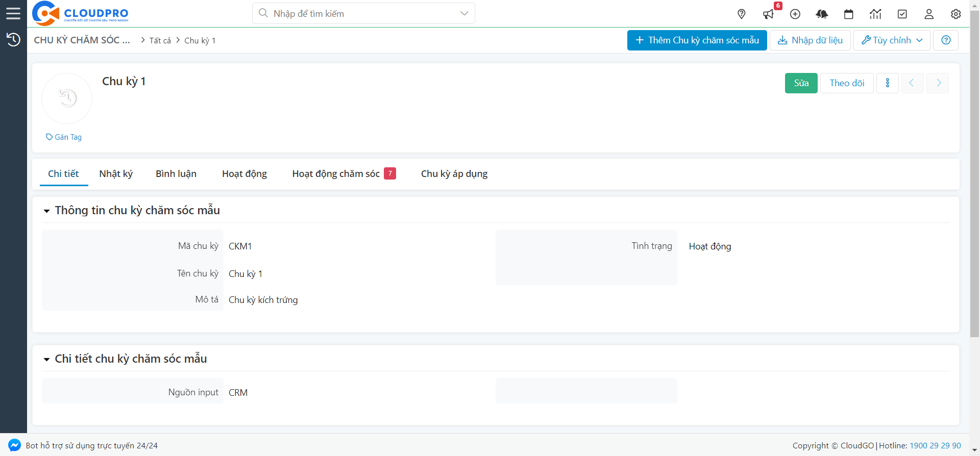The width and height of the screenshot is (980, 456).
Task: Click the CHU KỲ CHĂM SÓC module title
Action: 82,40
